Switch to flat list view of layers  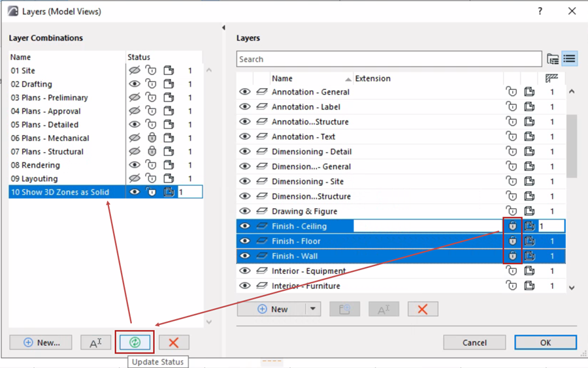(569, 59)
